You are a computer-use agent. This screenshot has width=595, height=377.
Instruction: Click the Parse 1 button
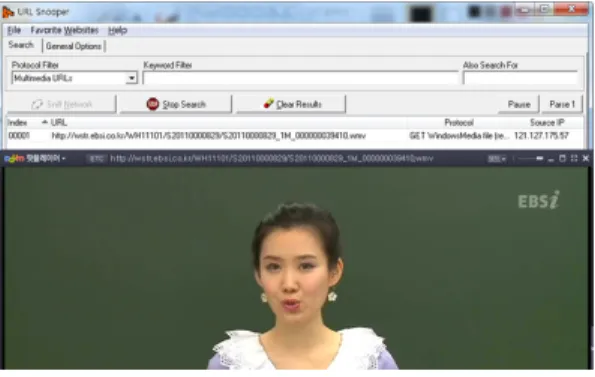click(x=562, y=104)
